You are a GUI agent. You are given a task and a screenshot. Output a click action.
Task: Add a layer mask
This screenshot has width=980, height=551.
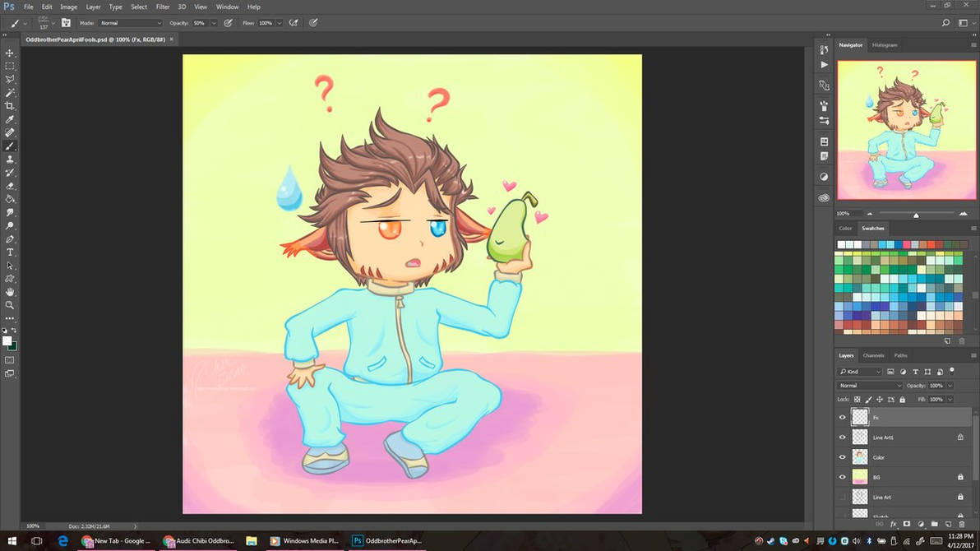tap(907, 524)
